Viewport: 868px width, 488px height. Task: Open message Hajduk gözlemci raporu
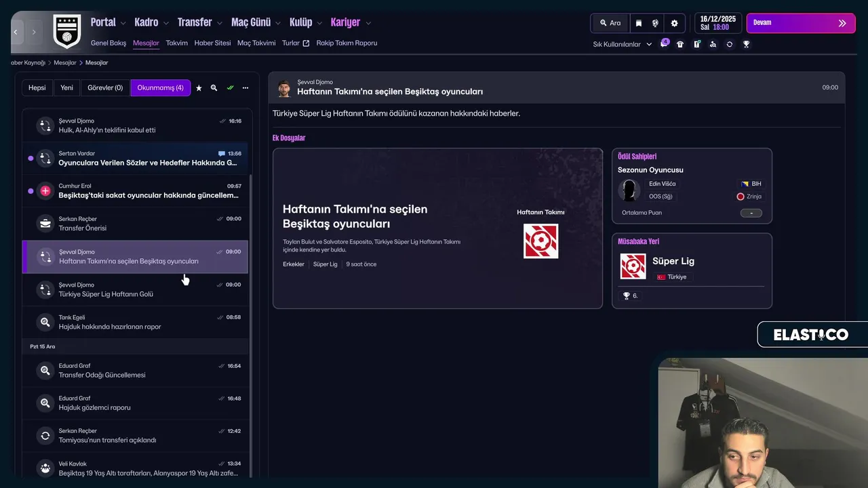point(135,403)
